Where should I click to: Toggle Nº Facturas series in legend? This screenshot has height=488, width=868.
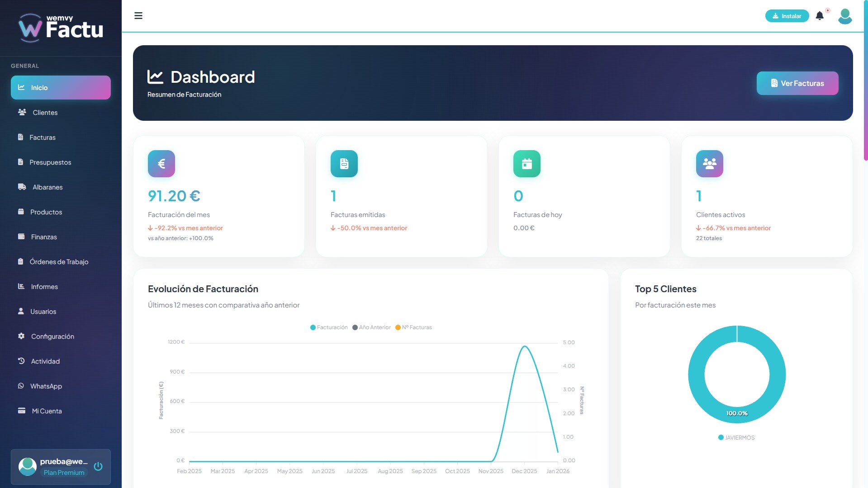tap(413, 327)
